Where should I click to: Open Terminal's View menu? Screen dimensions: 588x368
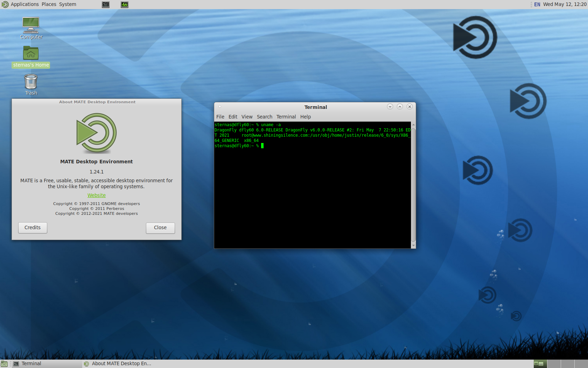coord(247,117)
